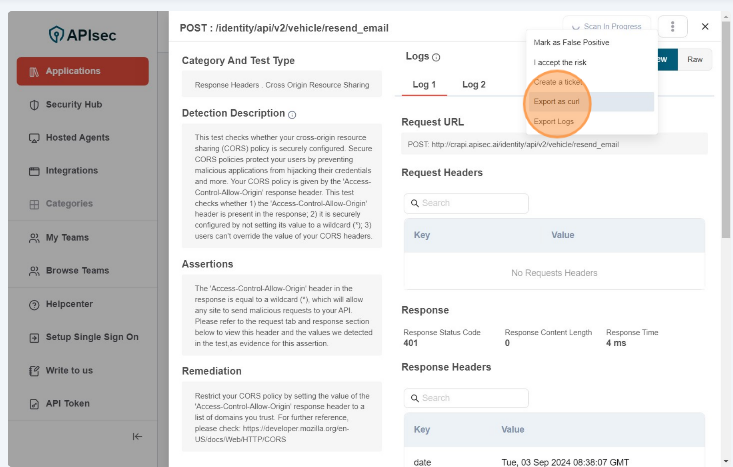Viewport: 733px width, 467px height.
Task: Click the Hosted Agents monitor icon
Action: tap(34, 138)
